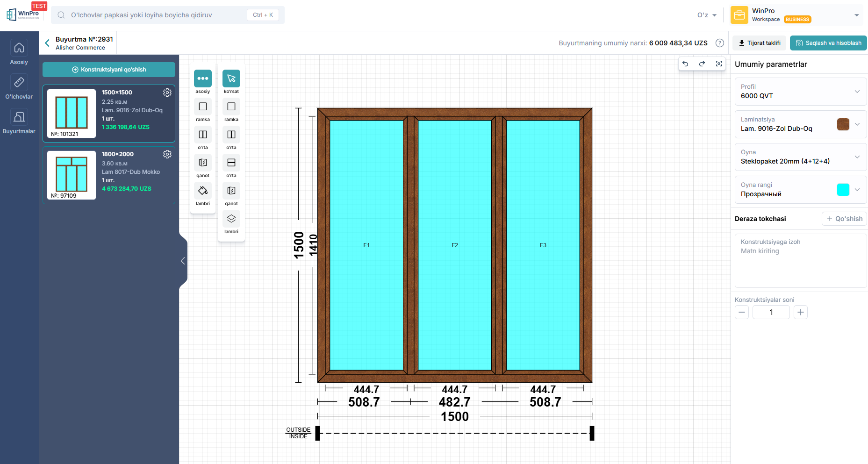Click the help question mark icon
This screenshot has height=464, width=868.
[720, 43]
